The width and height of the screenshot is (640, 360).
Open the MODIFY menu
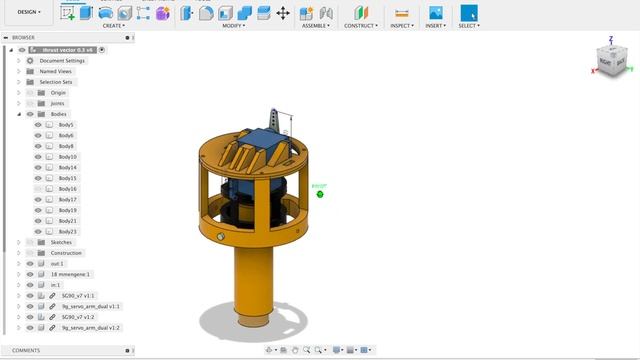coord(233,26)
